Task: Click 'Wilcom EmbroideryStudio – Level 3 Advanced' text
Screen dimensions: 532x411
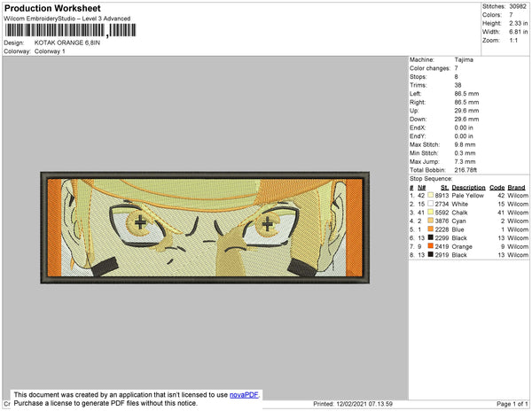Action: (x=67, y=19)
